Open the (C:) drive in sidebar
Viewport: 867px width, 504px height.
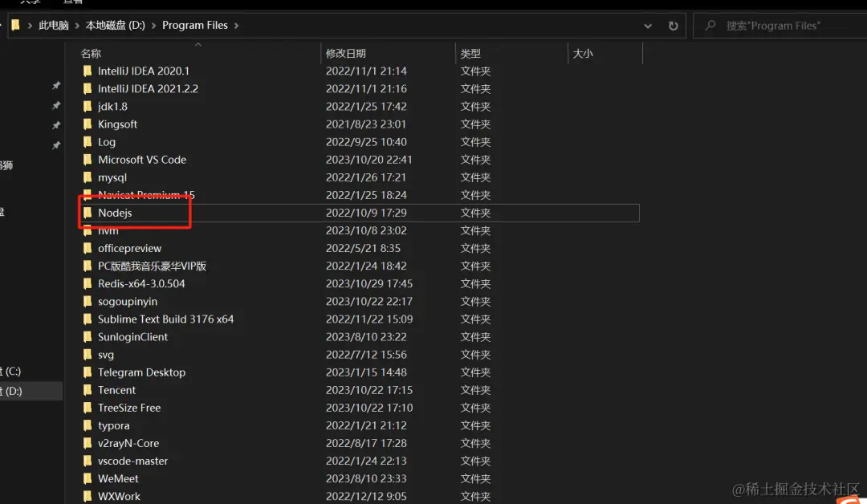[x=11, y=372]
